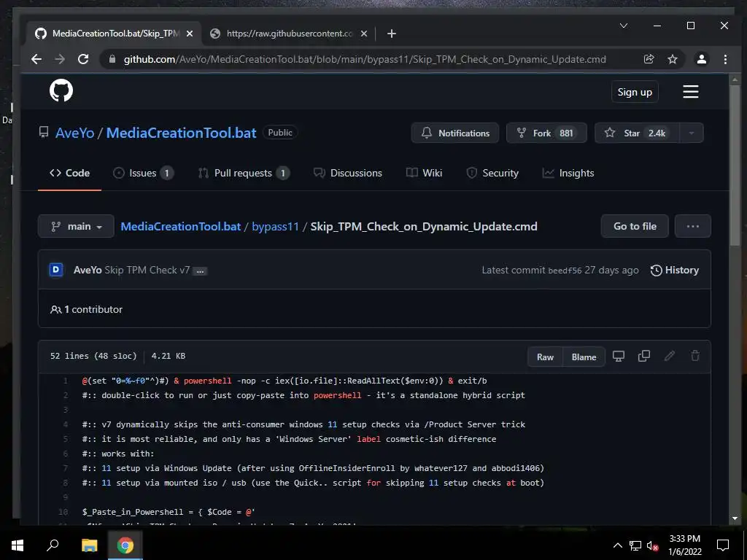Open AveYo commit author link
Viewport: 747px width, 560px height.
tap(88, 270)
